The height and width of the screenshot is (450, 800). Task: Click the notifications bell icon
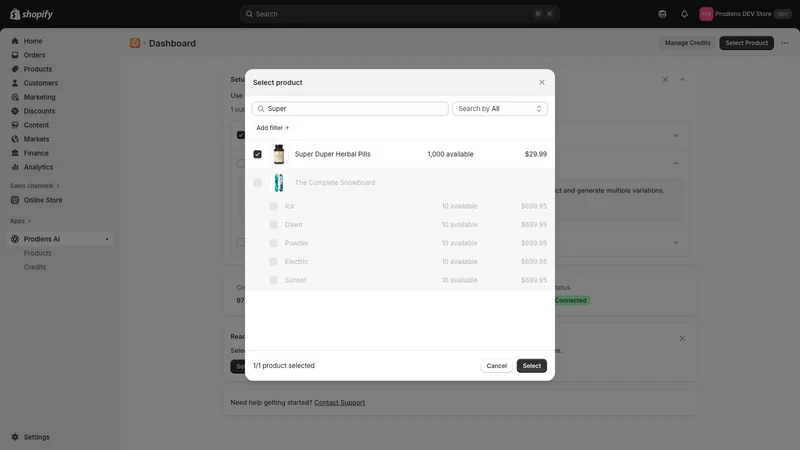684,14
